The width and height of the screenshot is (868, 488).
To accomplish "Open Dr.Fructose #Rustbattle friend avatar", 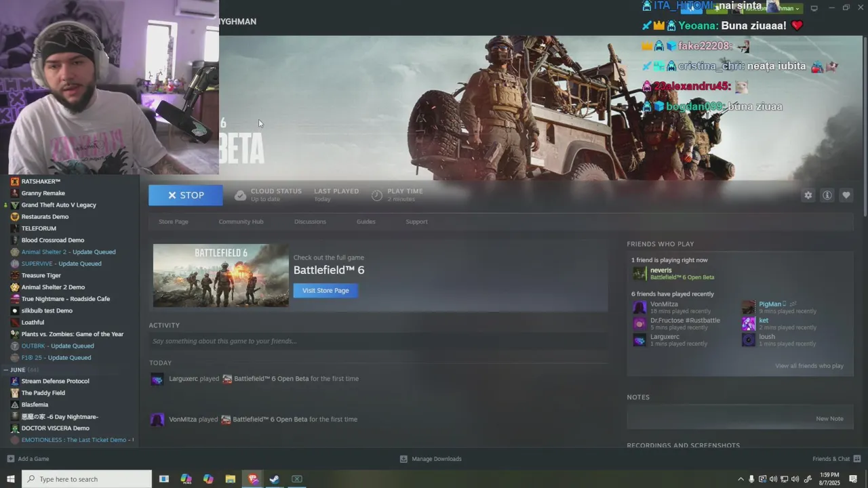I will (x=639, y=323).
